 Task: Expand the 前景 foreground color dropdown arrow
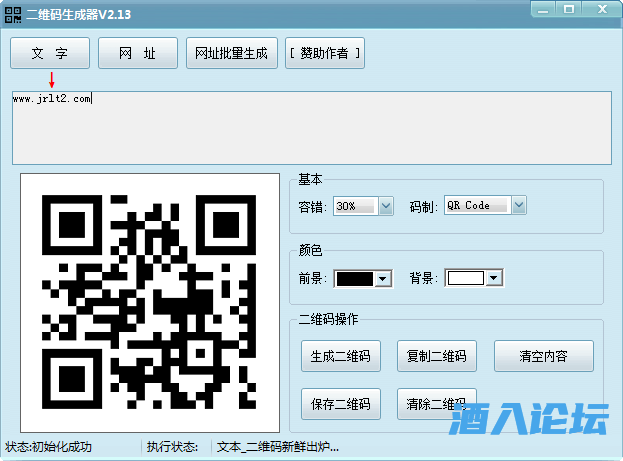382,279
